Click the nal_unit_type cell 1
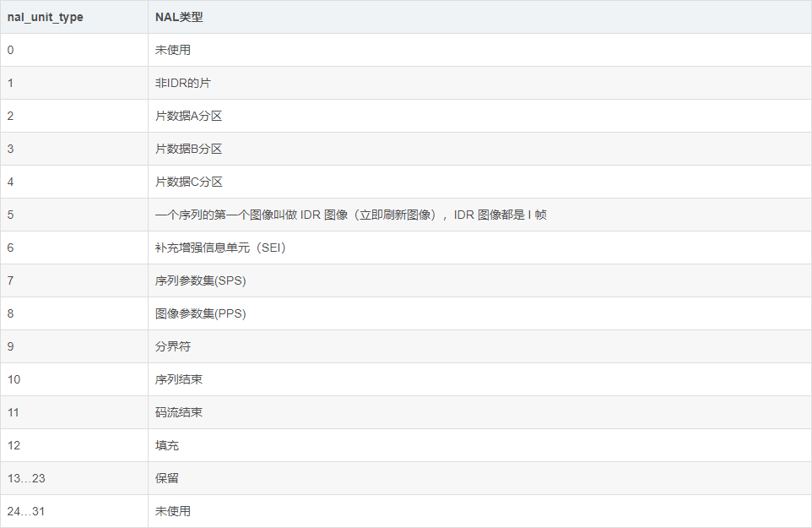The image size is (812, 528). pyautogui.click(x=74, y=83)
